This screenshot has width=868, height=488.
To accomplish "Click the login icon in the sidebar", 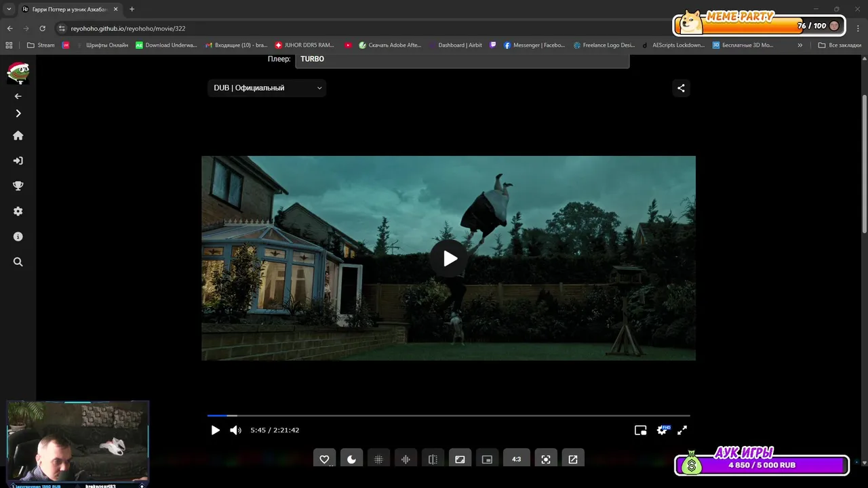I will (x=18, y=161).
